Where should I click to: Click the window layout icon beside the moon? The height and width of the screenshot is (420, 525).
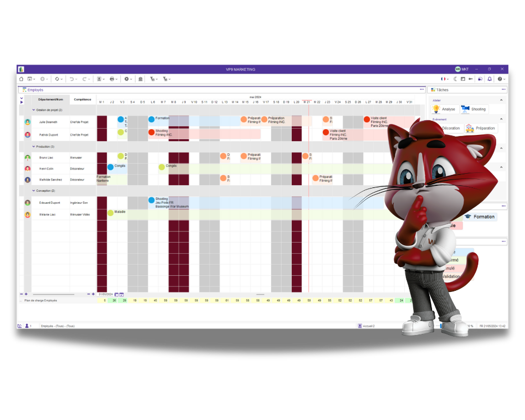click(x=463, y=79)
